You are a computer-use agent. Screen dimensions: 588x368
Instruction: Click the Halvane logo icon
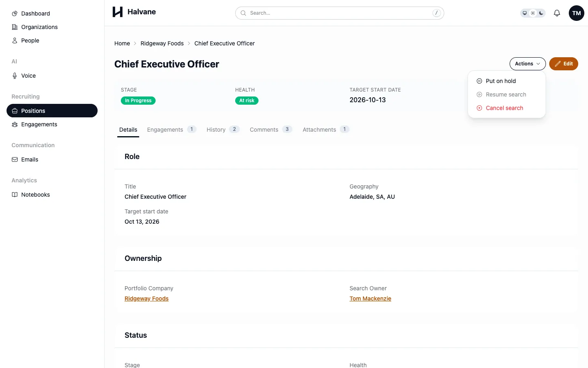click(x=118, y=12)
